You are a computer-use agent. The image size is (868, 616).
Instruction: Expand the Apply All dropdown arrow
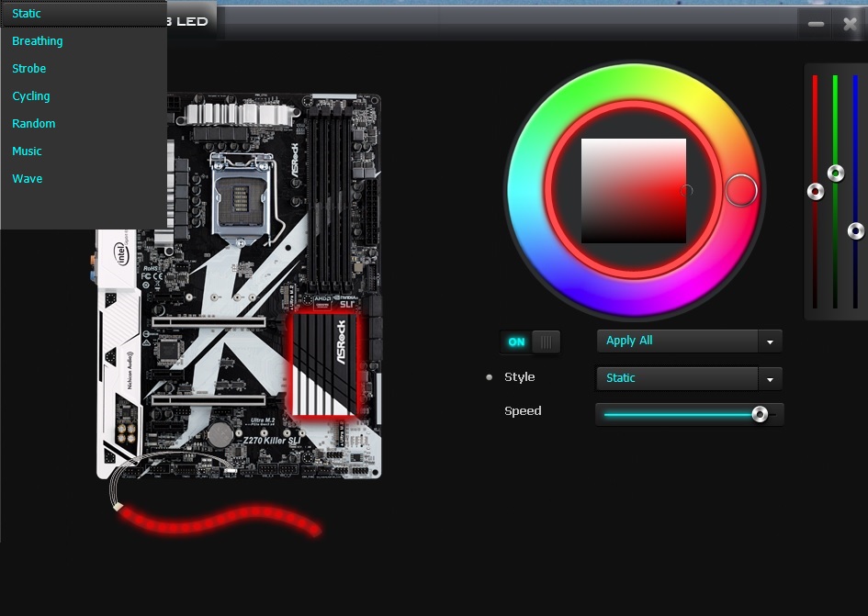pyautogui.click(x=770, y=342)
